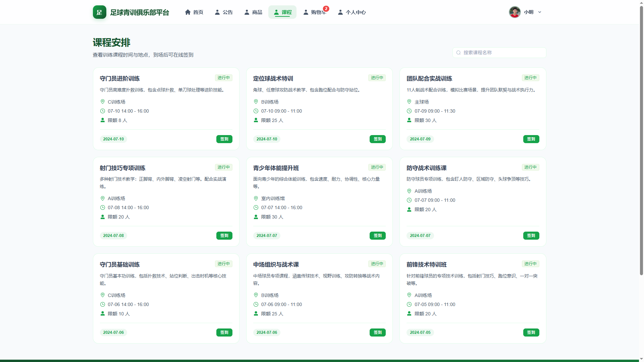Click clock icon beside 07-08 14:00 - 16:00

pos(103,207)
